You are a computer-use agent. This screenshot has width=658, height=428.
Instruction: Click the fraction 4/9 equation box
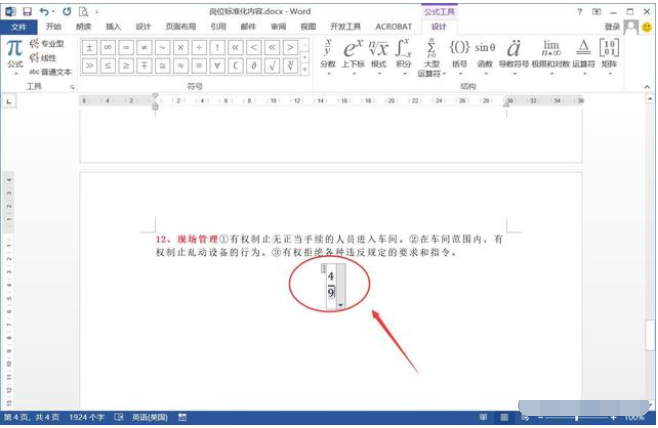click(x=332, y=286)
